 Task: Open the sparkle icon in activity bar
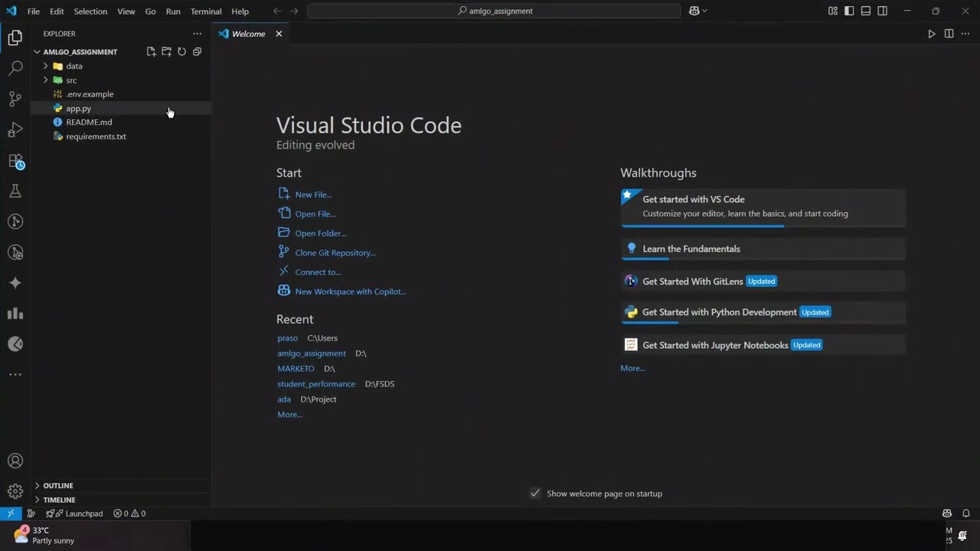15,283
